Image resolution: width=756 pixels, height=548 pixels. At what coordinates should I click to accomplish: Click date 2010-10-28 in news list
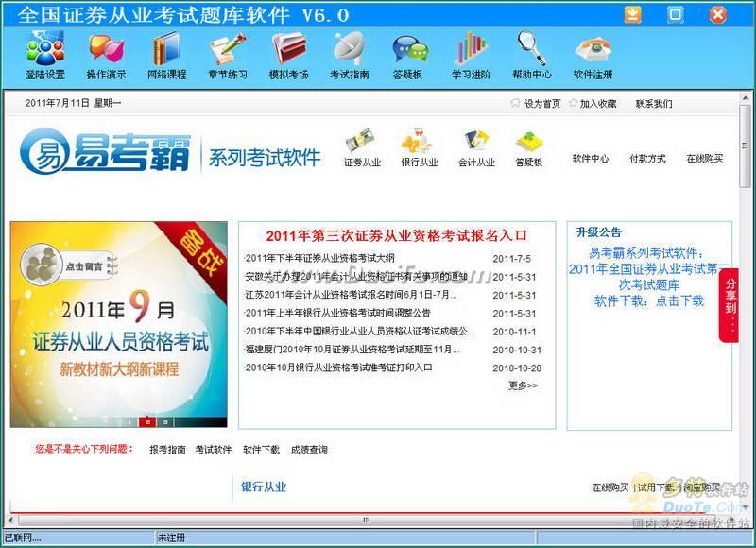coord(517,368)
